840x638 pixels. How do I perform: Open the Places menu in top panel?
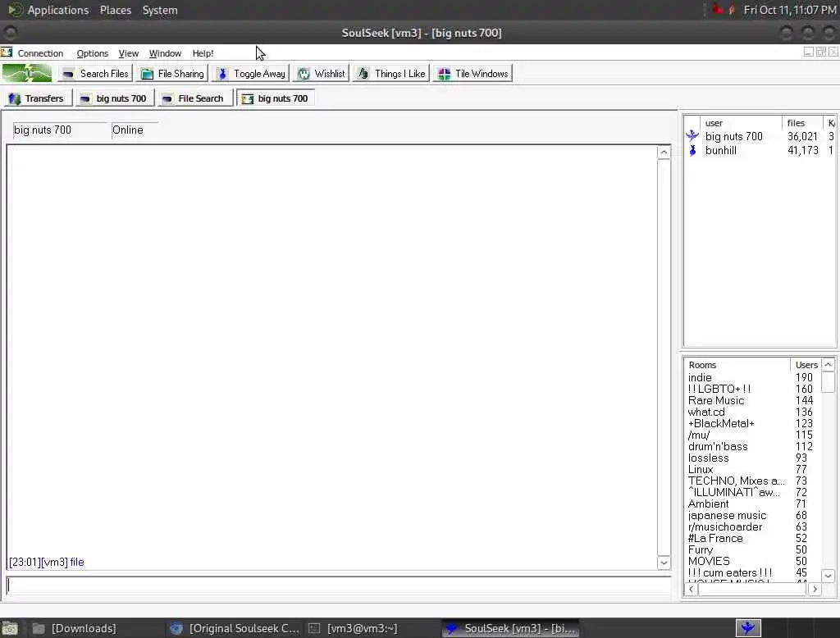pyautogui.click(x=116, y=10)
